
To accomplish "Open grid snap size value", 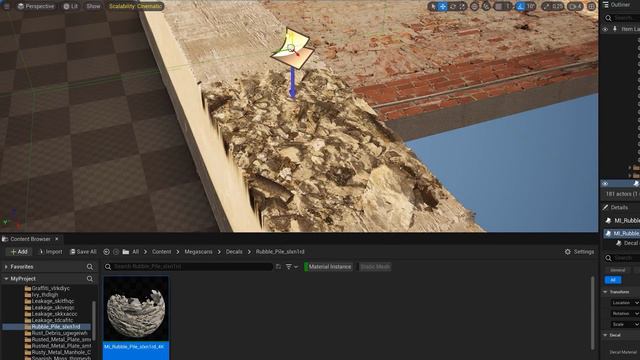I will pos(508,6).
